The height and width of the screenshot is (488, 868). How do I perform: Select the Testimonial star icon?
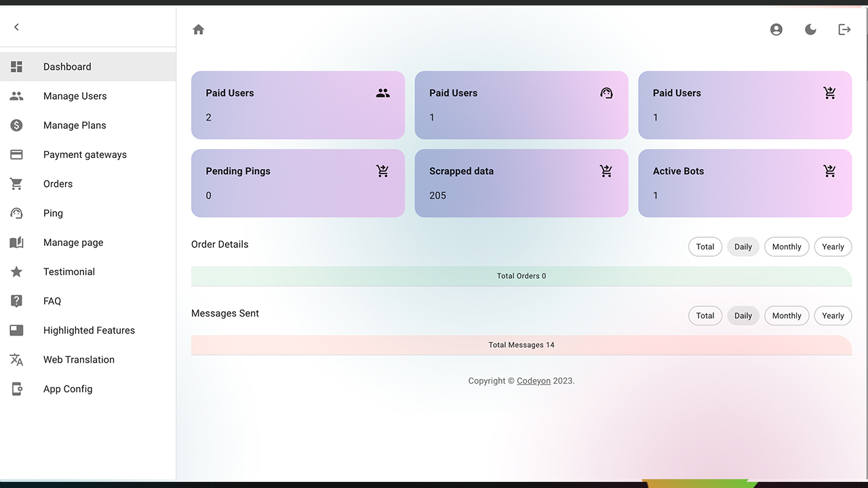16,271
